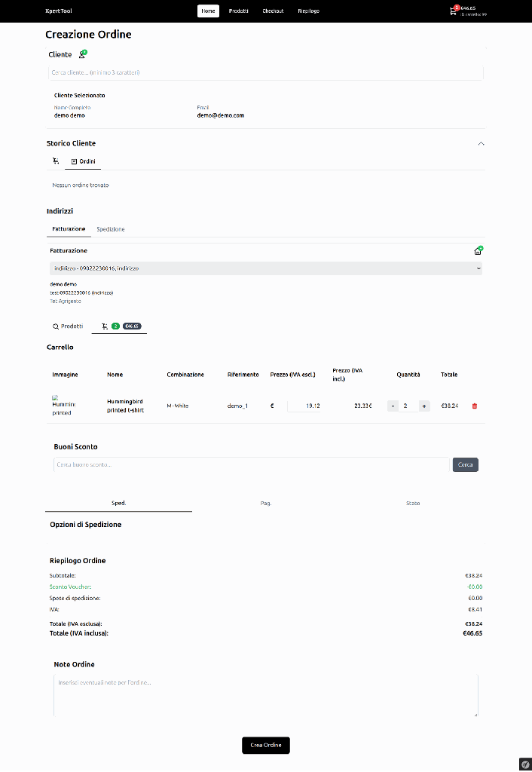The image size is (532, 772).
Task: Open Prodotti search tab with the magnifier icon
Action: (x=69, y=326)
